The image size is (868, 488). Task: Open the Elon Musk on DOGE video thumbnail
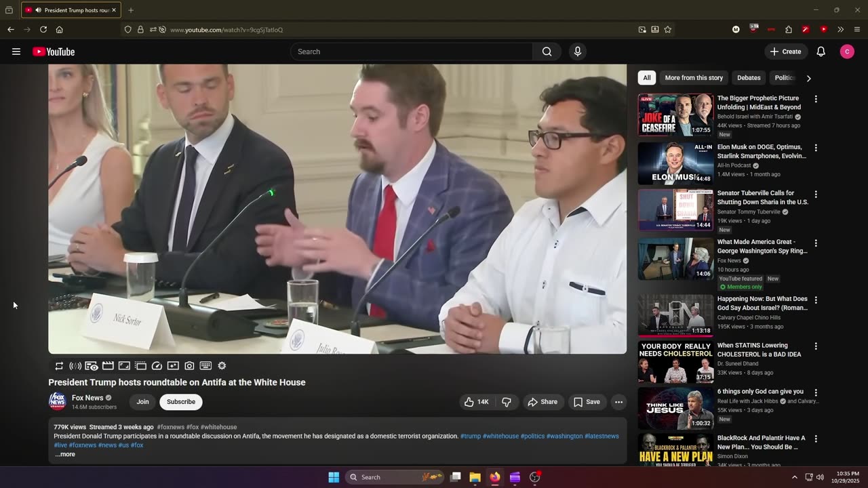(x=675, y=163)
